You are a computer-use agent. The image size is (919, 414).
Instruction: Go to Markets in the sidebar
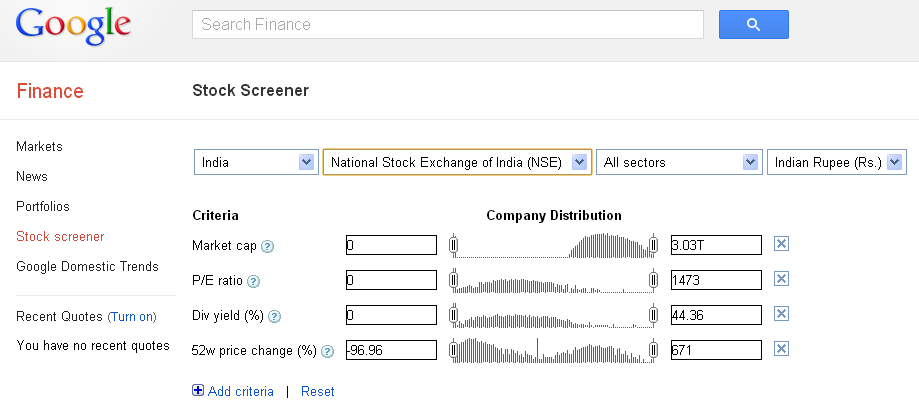click(x=39, y=146)
